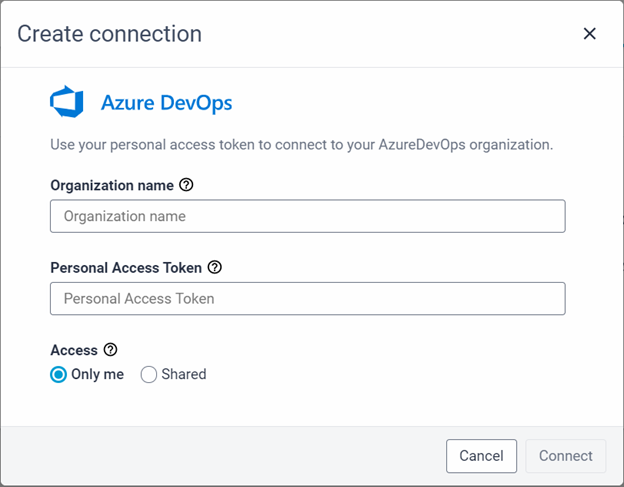624x487 pixels.
Task: Close the Create connection dialog
Action: 589,34
